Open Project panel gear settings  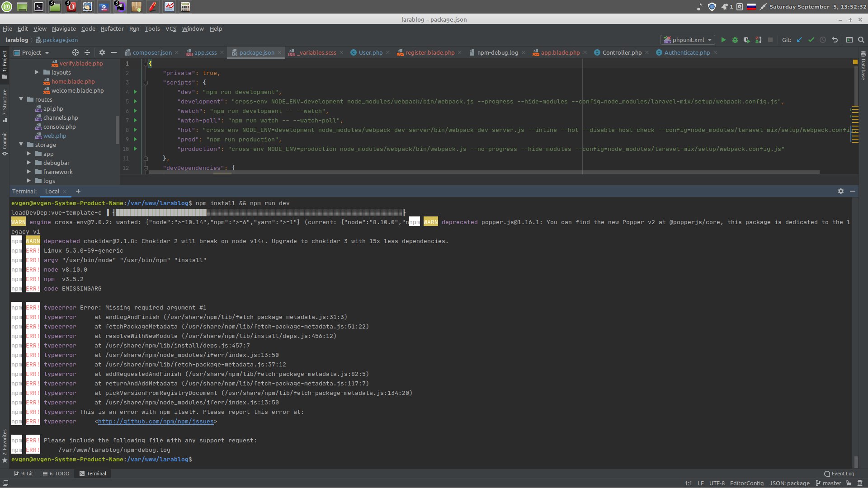click(102, 52)
